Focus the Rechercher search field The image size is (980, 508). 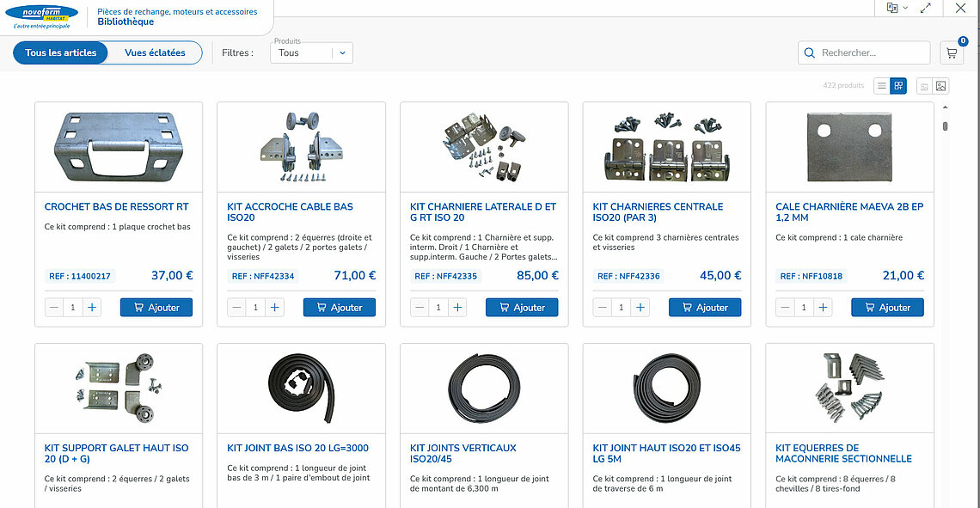tap(873, 53)
